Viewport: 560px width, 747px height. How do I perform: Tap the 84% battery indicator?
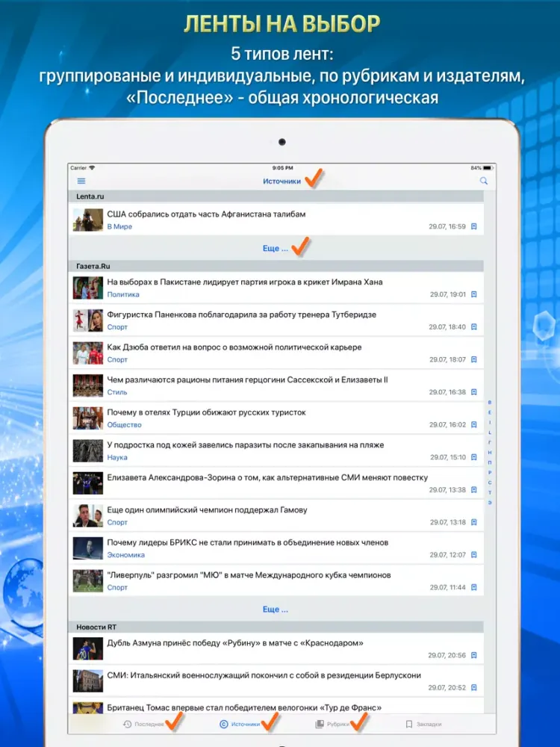[482, 168]
